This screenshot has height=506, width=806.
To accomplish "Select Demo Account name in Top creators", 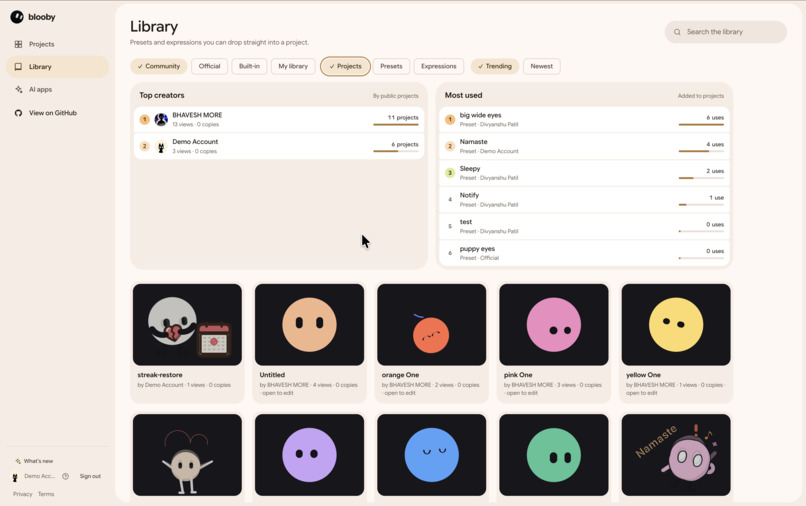I will point(195,142).
